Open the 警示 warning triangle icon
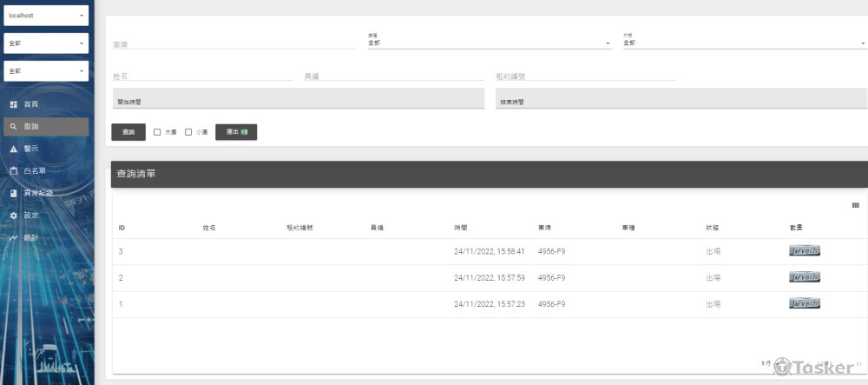The width and height of the screenshot is (868, 385). 14,149
